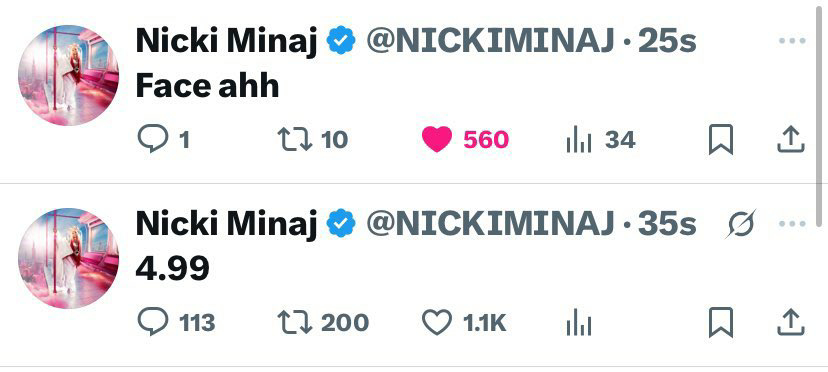Open @NICKIMINAJ handle on first tweet
828x372 pixels.
coord(491,41)
